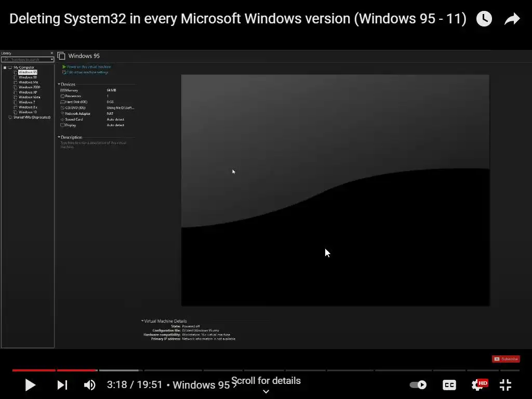Click the Hardware compatibility value

(x=206, y=335)
